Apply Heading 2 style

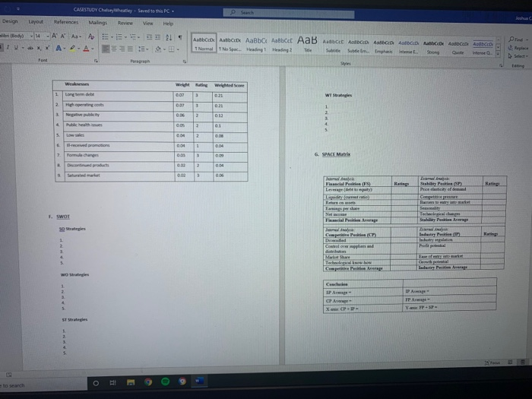[x=282, y=44]
